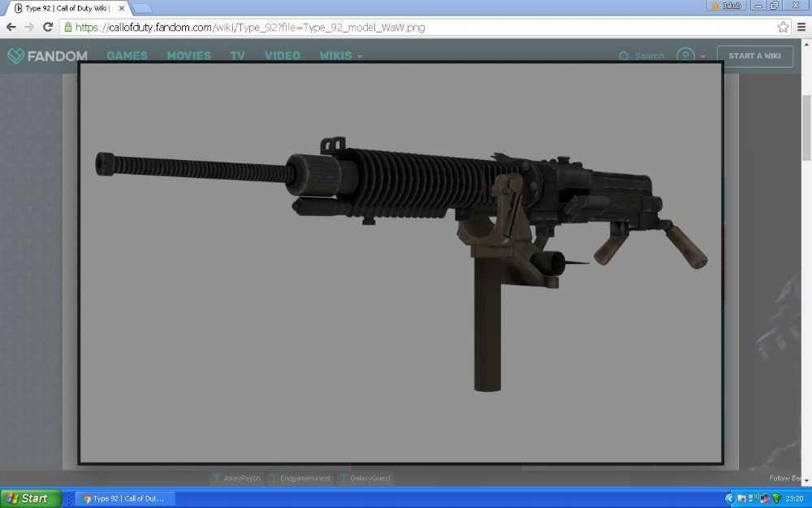Screen dimensions: 812x508
Task: Open the TV menu
Action: [238, 55]
